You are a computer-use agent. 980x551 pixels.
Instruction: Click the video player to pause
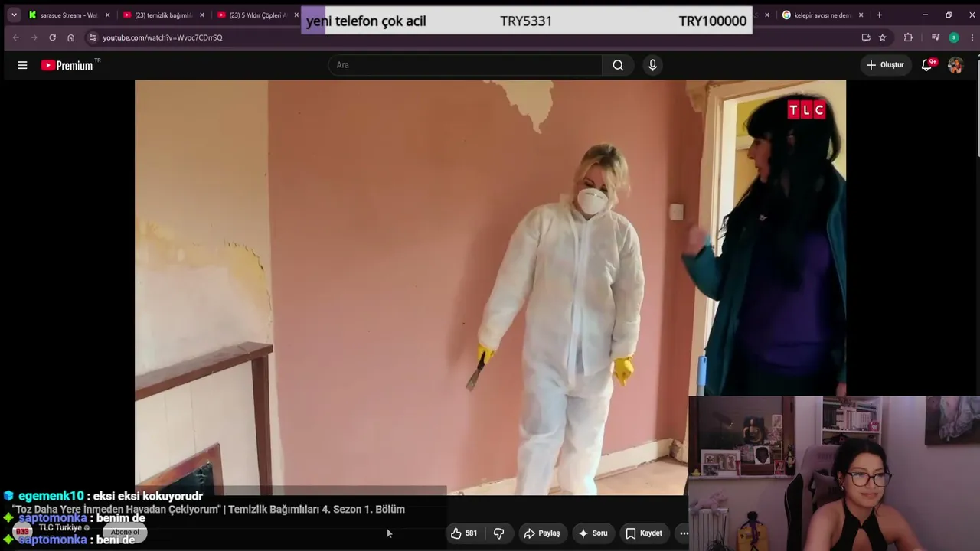[x=490, y=288]
